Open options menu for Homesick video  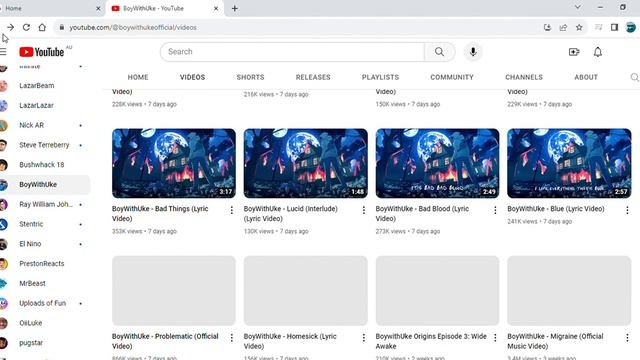[363, 338]
